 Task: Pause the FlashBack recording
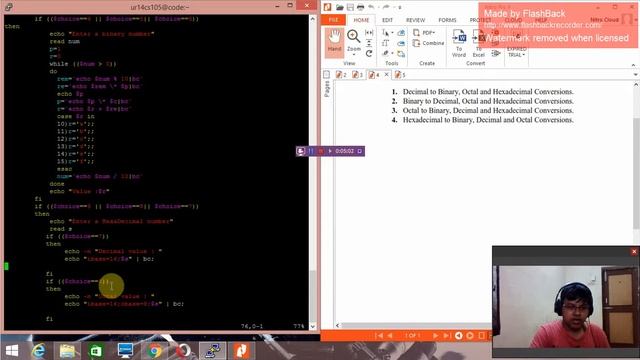(x=311, y=151)
